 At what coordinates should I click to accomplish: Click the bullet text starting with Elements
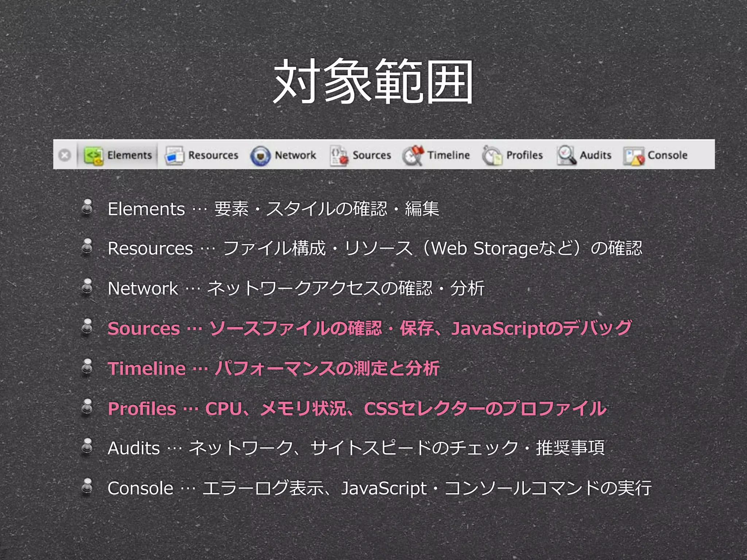point(274,209)
